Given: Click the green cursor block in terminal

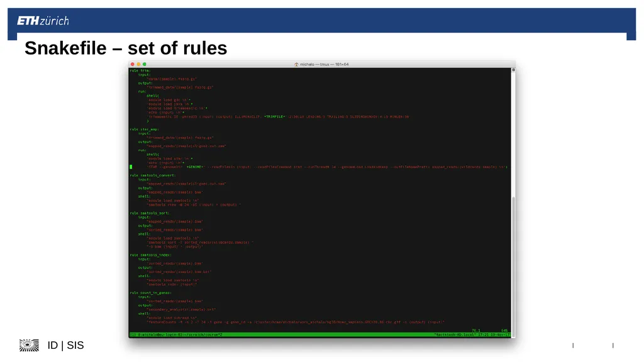Looking at the screenshot, I should click(131, 167).
